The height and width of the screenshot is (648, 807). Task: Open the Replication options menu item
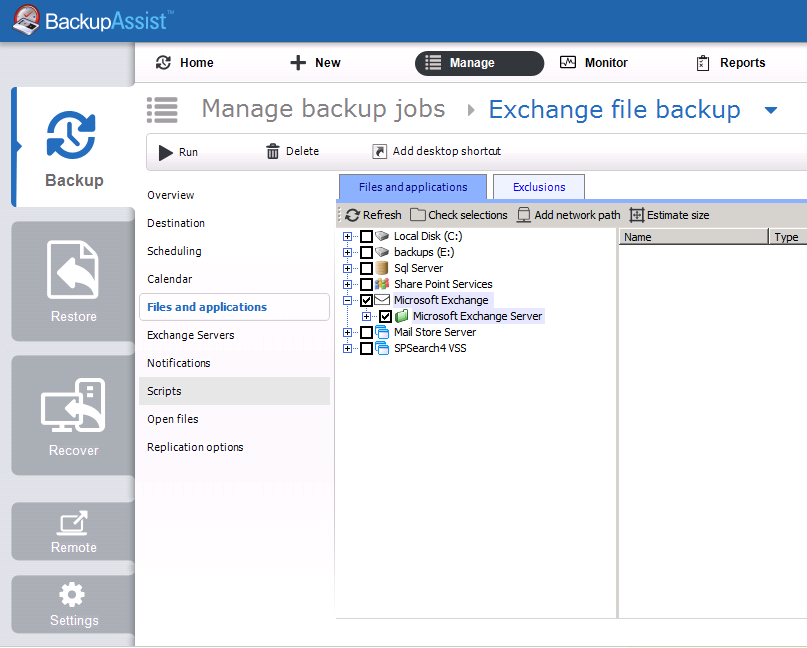tap(195, 447)
